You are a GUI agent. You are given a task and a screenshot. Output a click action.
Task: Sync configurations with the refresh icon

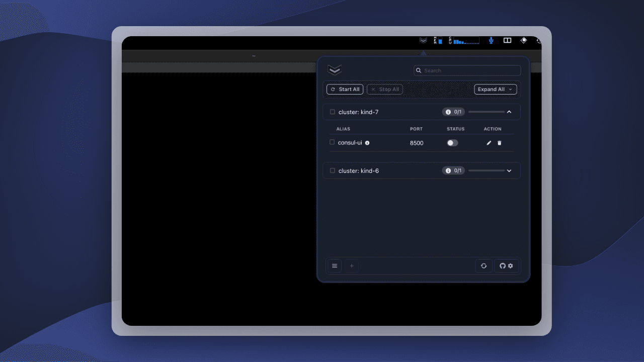484,265
